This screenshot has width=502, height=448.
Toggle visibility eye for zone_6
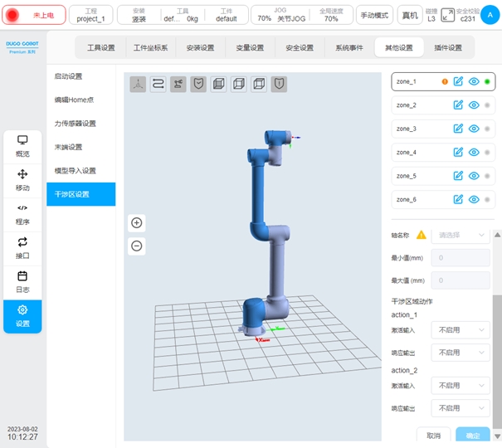474,200
